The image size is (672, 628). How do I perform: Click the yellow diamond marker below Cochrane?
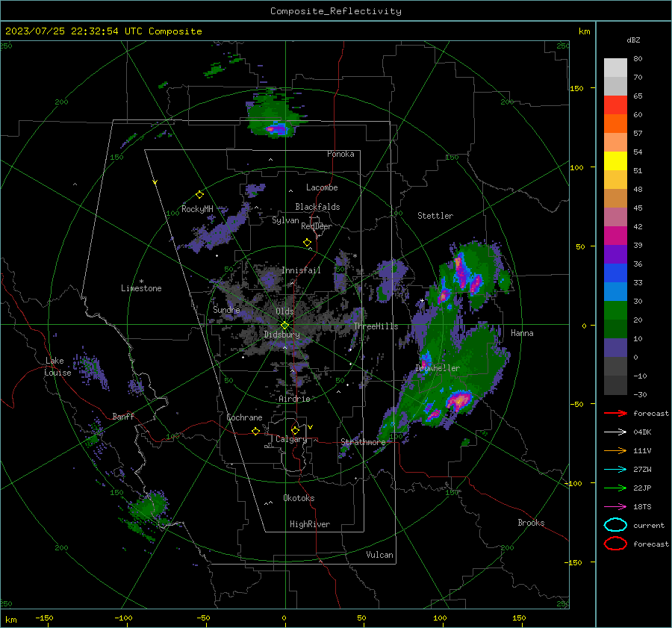[255, 431]
